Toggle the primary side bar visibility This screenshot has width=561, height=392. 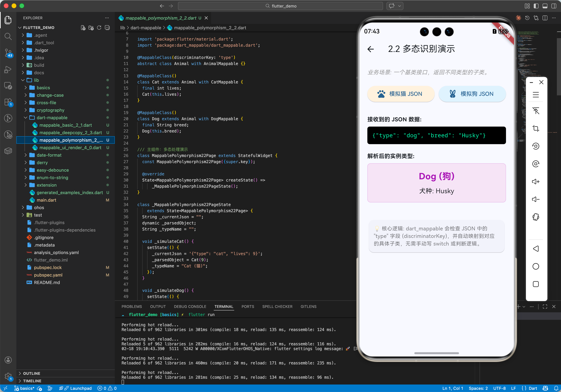pyautogui.click(x=536, y=6)
